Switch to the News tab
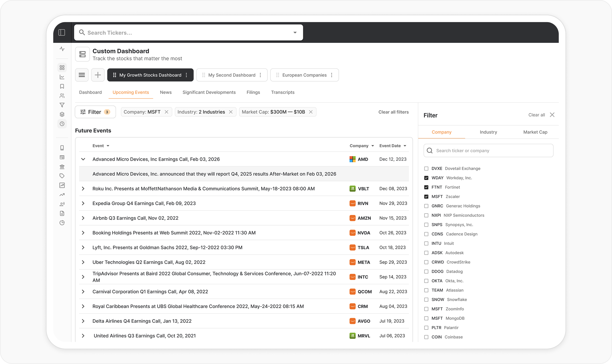Screen dimensions: 612x364 (166, 92)
